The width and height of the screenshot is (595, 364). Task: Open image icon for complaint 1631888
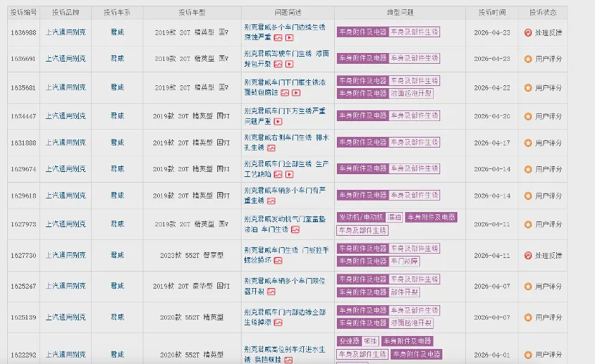point(271,148)
